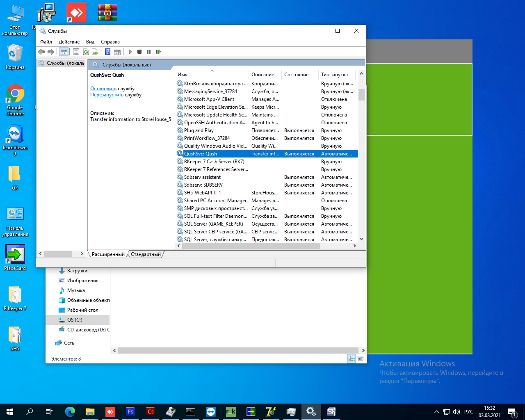Sort by the Описание column header
The image size is (525, 420).
pos(265,75)
